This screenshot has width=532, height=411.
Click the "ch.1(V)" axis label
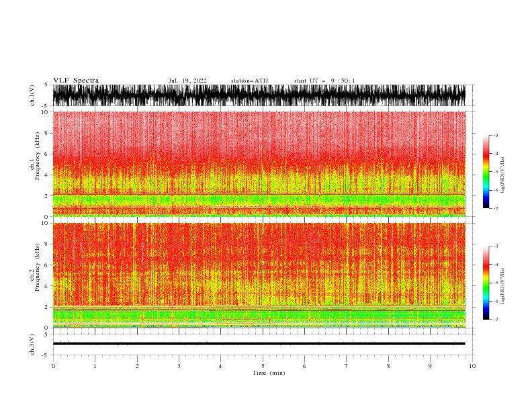tap(32, 95)
